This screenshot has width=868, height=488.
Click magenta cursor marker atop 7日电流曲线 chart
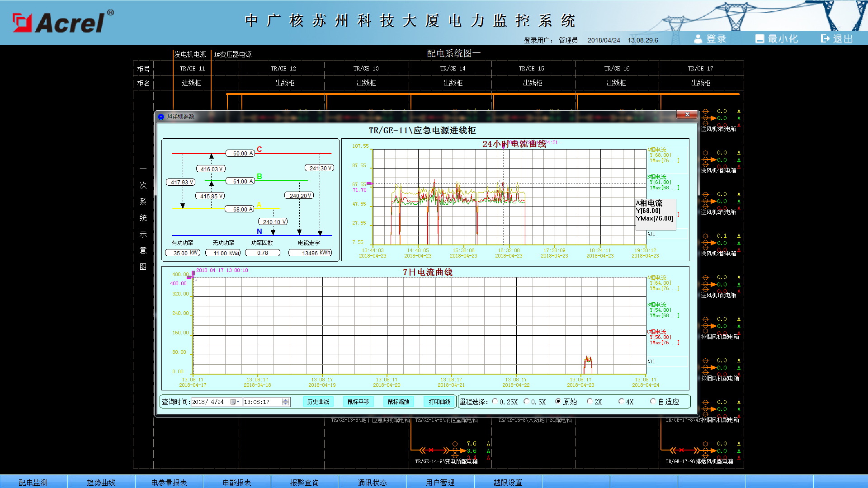click(x=193, y=273)
